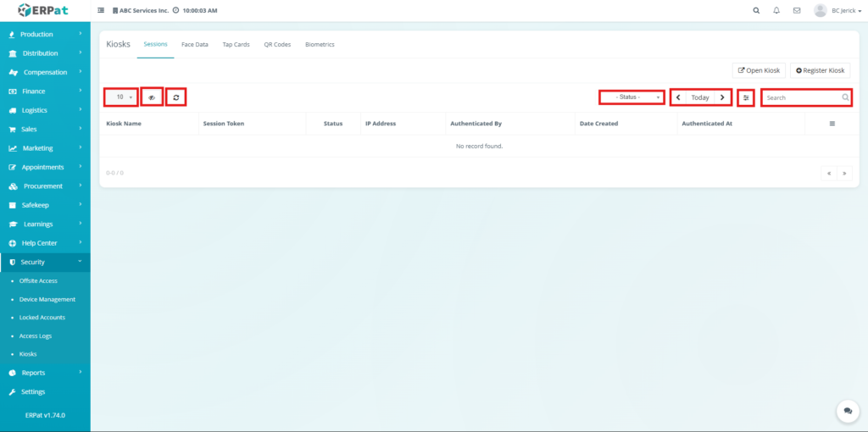Open the Status filter dropdown
This screenshot has width=868, height=432.
click(x=632, y=97)
